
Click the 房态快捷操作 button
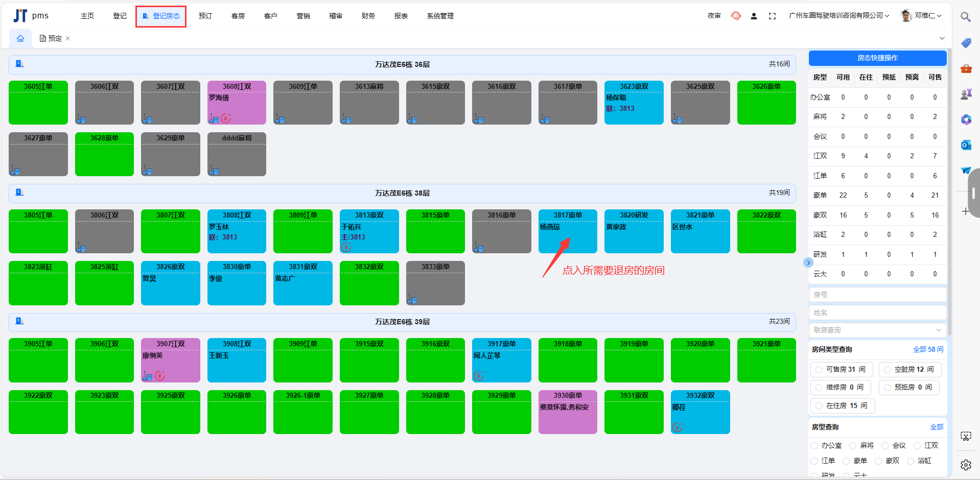click(877, 58)
